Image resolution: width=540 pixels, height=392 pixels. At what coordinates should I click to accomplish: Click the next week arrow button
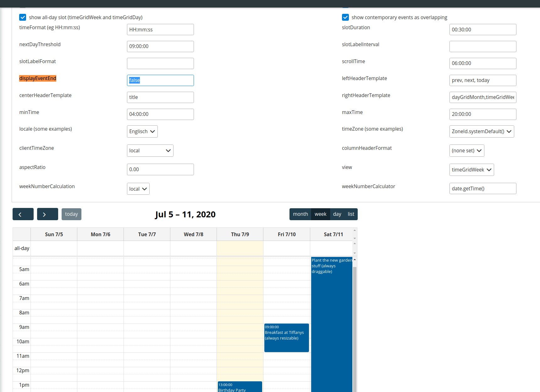click(x=47, y=214)
